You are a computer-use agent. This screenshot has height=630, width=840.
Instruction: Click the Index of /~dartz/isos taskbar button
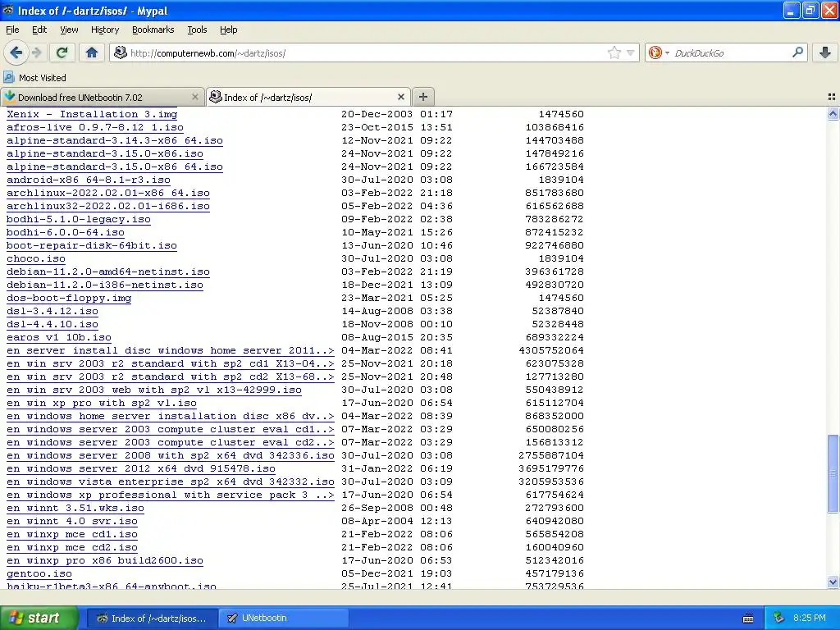coord(152,618)
